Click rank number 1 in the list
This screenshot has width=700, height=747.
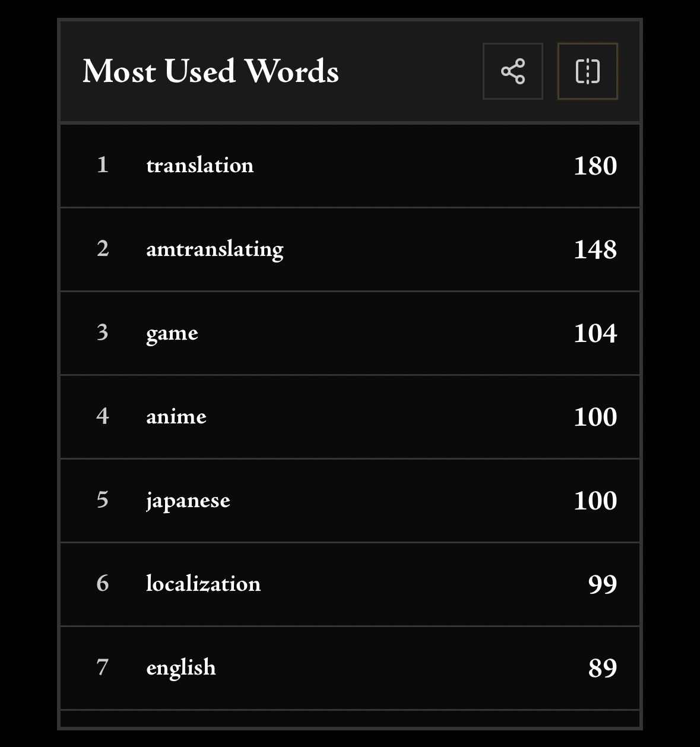[x=103, y=165]
